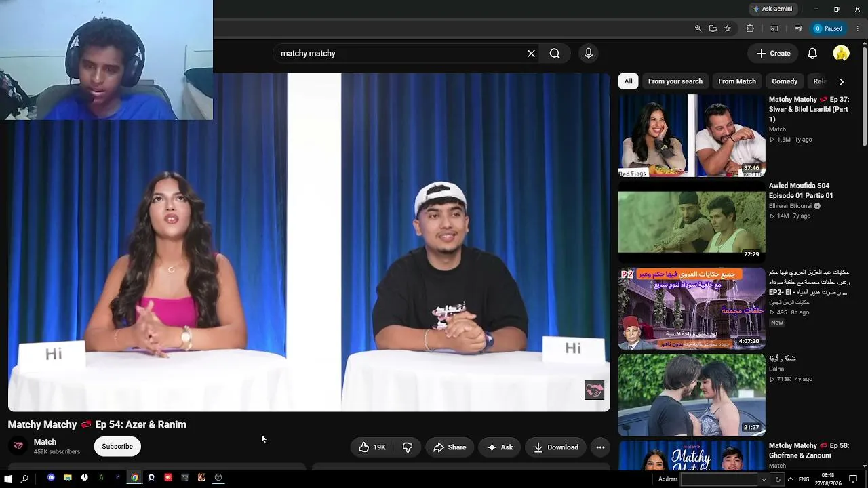
Task: Open Awled Moufida S04 video thumbnail
Action: (x=692, y=222)
